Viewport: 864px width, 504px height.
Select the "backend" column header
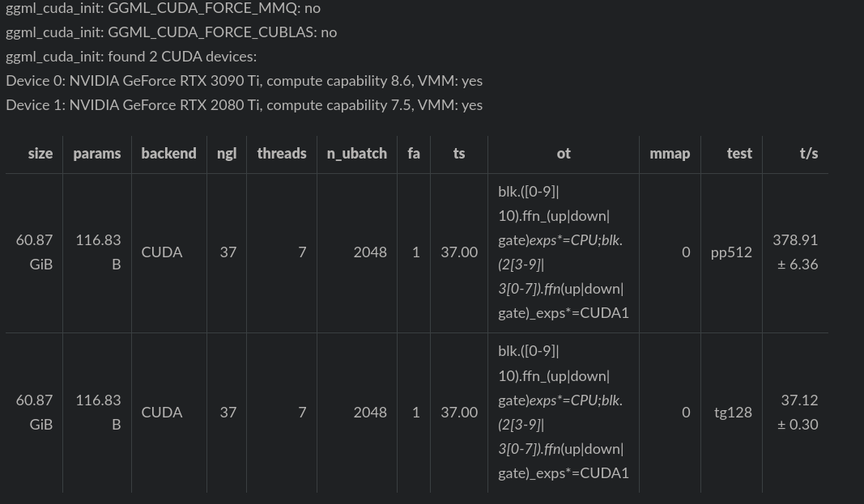click(168, 153)
